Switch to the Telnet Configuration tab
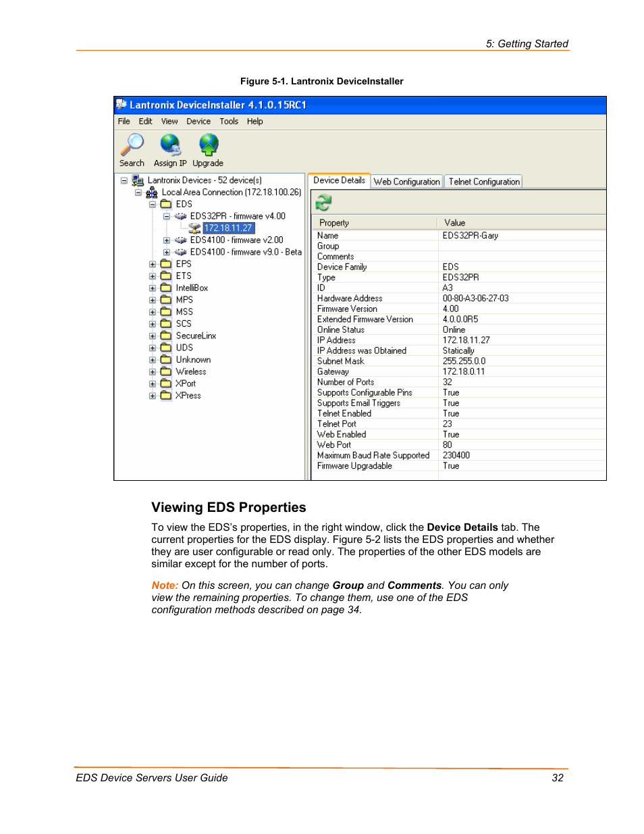The height and width of the screenshot is (834, 644). coord(484,182)
